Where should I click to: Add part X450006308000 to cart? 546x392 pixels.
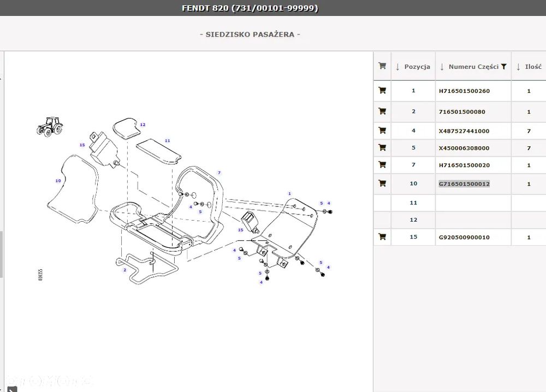point(382,147)
